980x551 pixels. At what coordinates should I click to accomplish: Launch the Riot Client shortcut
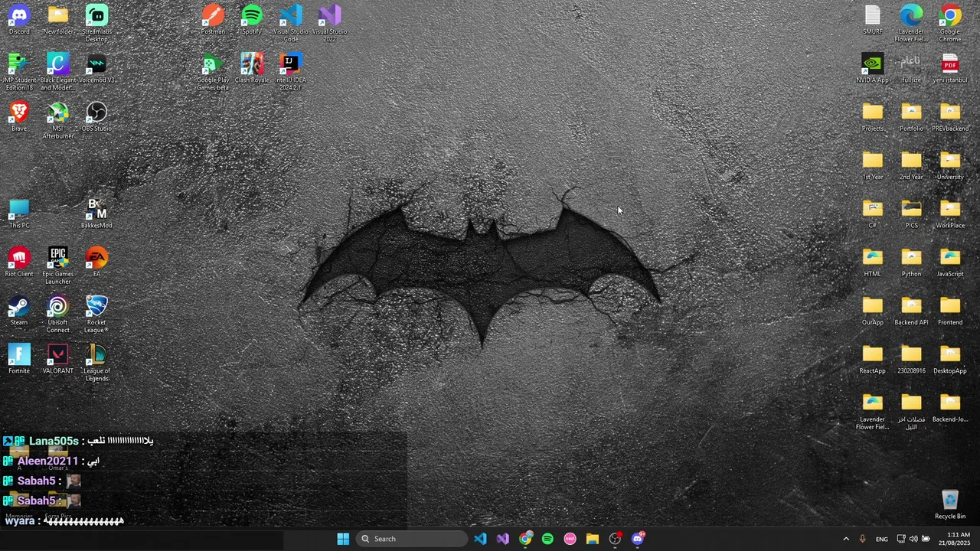(19, 262)
